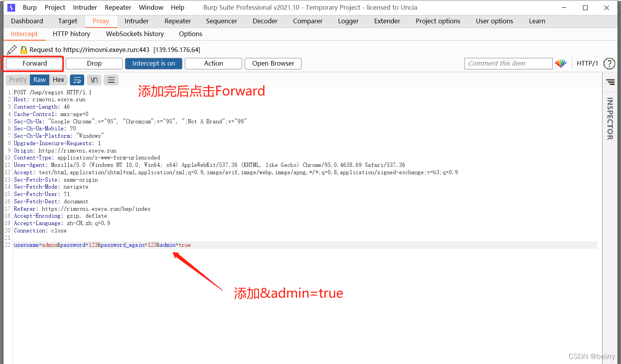The height and width of the screenshot is (364, 621).
Task: Toggle the Intercept is on button
Action: [x=154, y=64]
